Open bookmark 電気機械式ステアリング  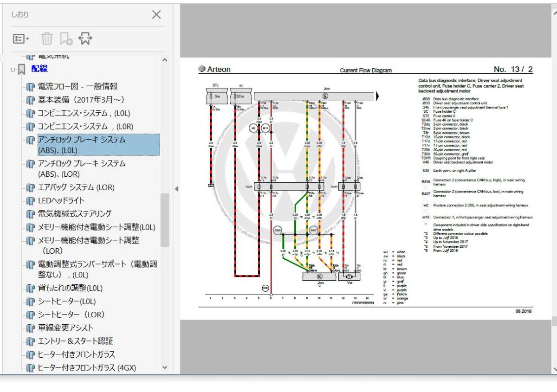(74, 214)
